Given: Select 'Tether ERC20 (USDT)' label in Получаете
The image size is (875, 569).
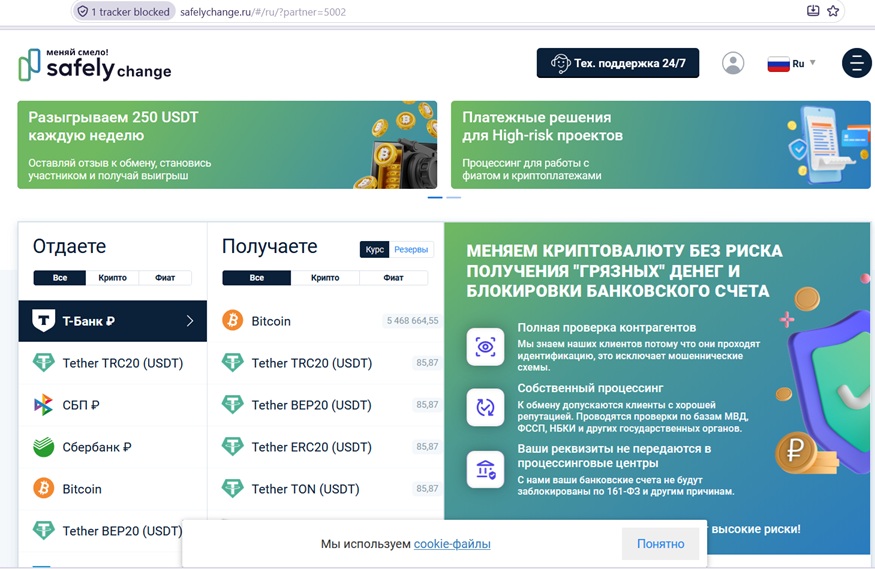Looking at the screenshot, I should 311,447.
